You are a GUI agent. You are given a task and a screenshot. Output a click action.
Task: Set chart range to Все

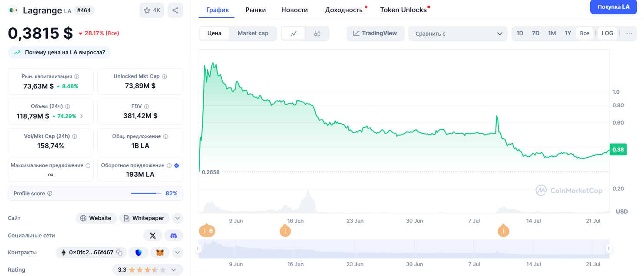click(585, 33)
